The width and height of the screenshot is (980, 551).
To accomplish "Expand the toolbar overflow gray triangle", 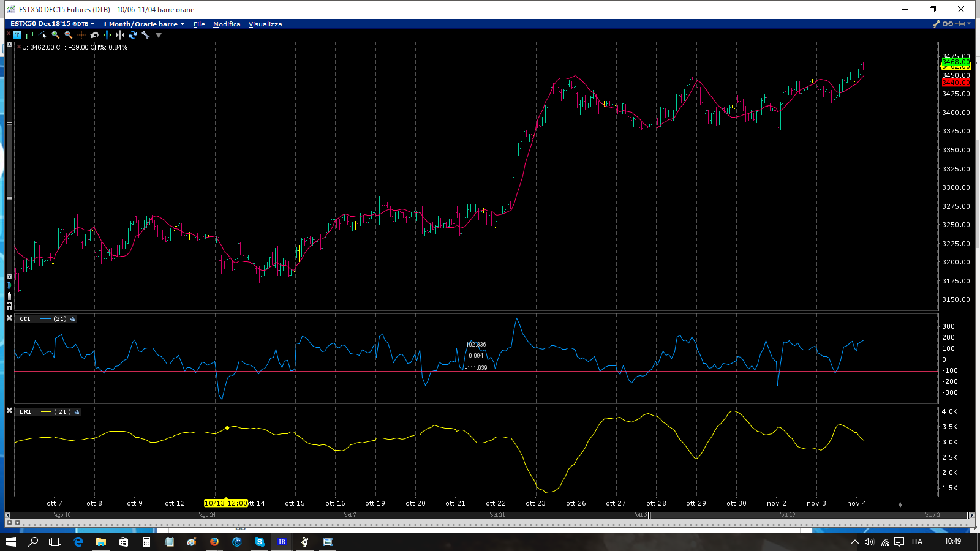I will tap(159, 36).
